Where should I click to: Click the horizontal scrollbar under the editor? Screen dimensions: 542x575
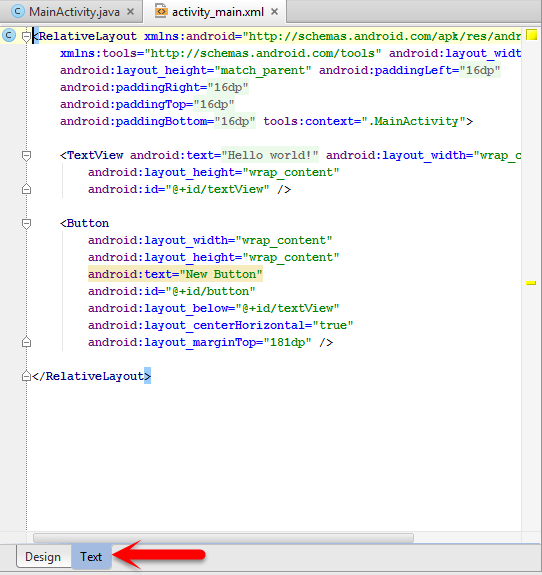coord(223,538)
